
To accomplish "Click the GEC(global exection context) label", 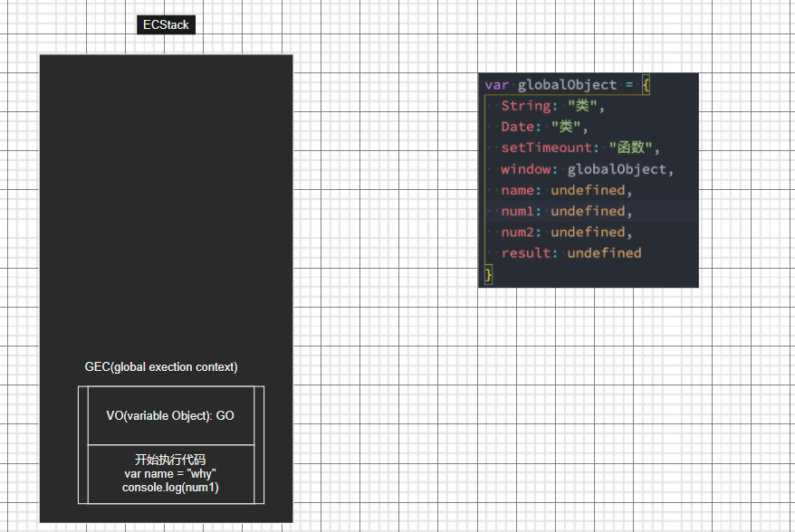I will [161, 366].
